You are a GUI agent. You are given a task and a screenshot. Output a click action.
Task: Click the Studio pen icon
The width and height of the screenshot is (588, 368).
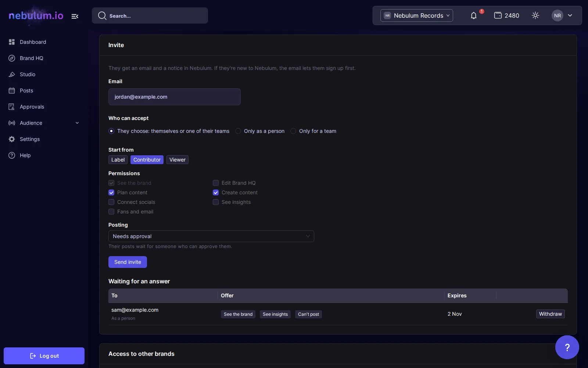[12, 74]
